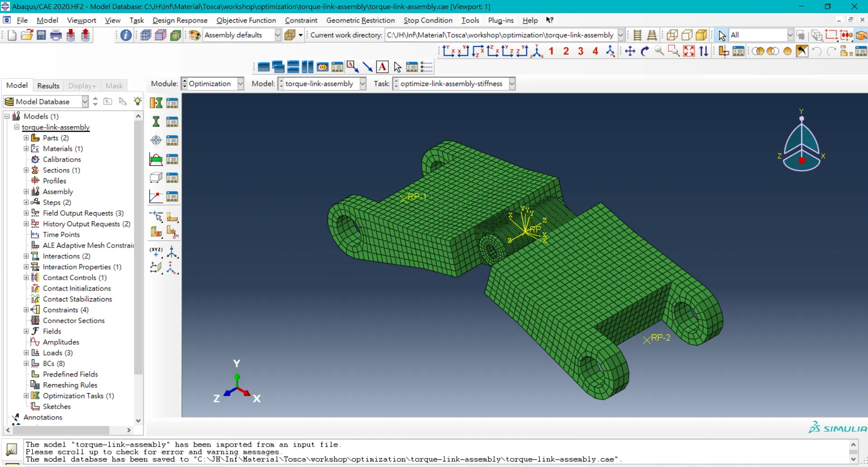Select the Optimization Tasks (1) tree item
Screen dimensions: 868x467
[x=78, y=396]
